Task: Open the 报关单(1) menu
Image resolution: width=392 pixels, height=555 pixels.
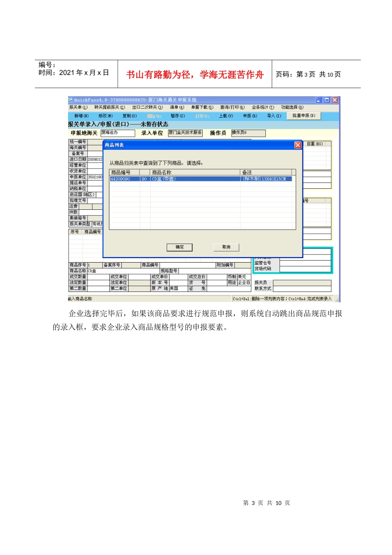Action: tap(78, 107)
